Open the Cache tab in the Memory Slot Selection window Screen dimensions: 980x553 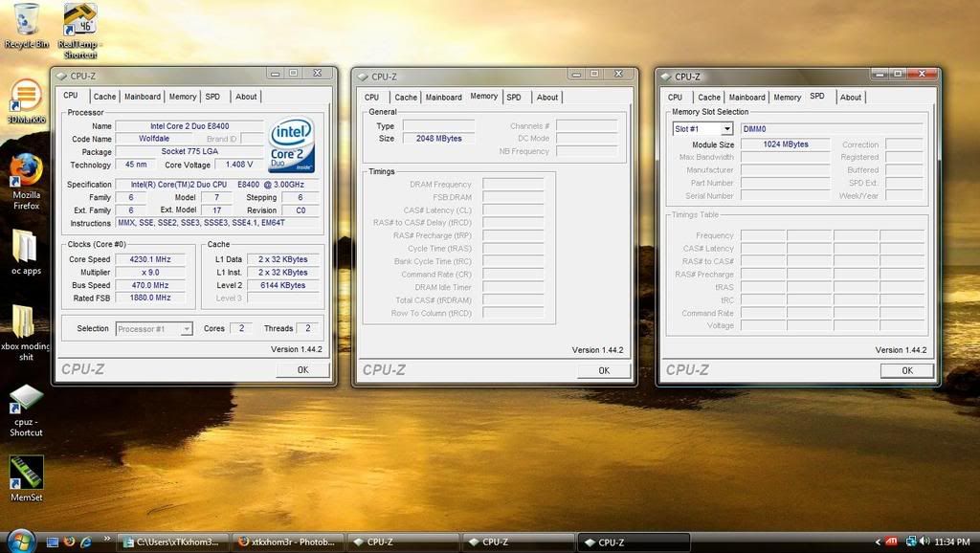709,98
